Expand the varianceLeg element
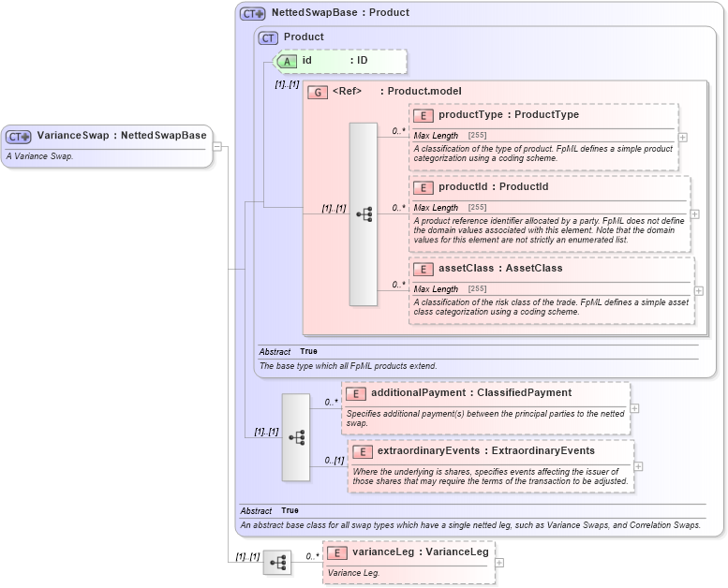The height and width of the screenshot is (588, 728). (x=499, y=563)
